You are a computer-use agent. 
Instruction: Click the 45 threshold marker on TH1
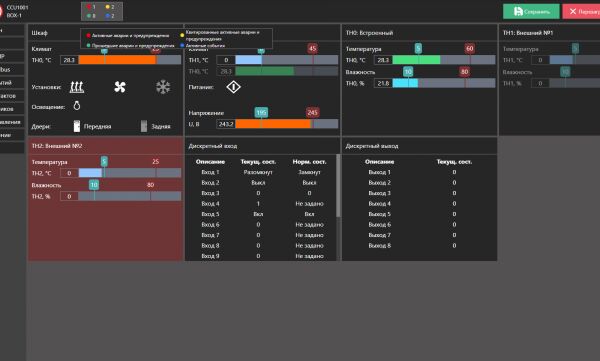pos(313,49)
